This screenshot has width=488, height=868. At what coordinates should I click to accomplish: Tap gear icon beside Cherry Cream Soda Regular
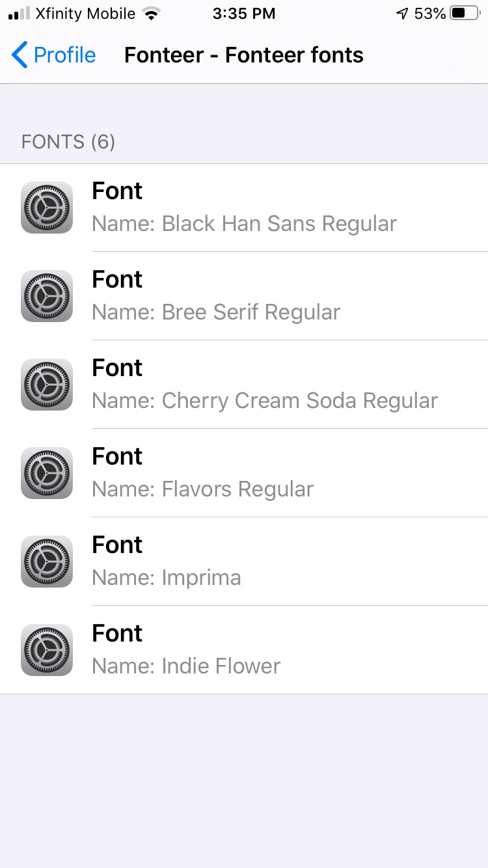(47, 385)
